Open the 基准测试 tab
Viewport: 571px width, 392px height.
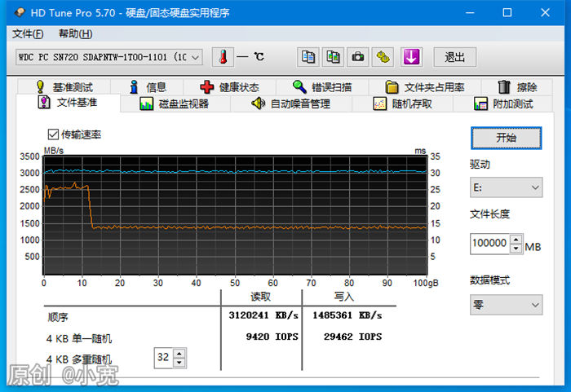click(x=64, y=87)
